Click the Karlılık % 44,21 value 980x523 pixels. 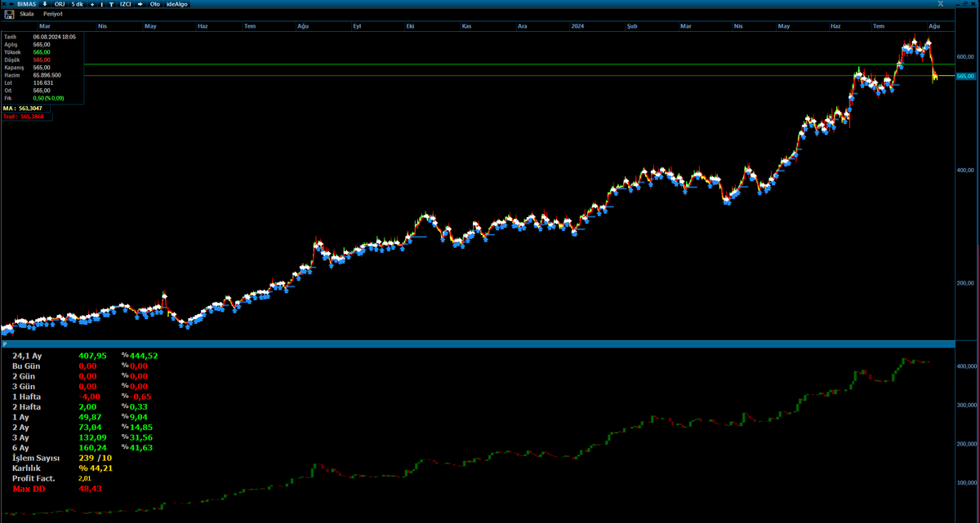click(x=96, y=468)
